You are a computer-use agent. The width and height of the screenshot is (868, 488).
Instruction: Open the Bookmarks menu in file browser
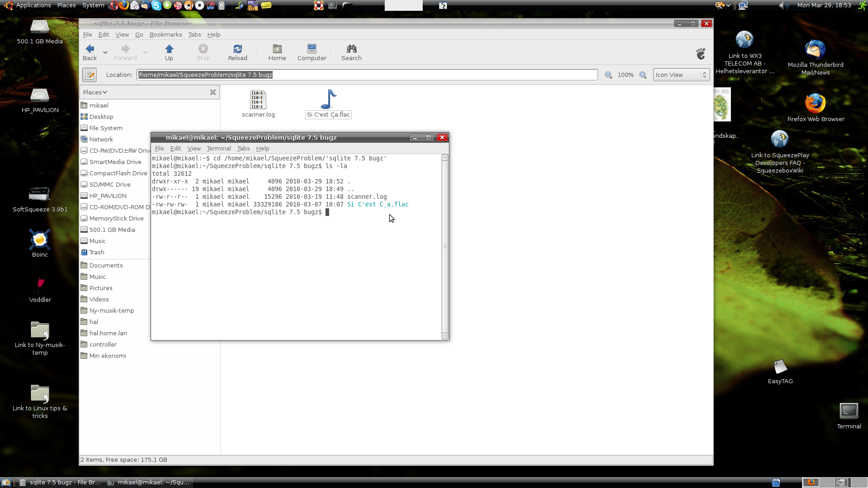click(165, 35)
